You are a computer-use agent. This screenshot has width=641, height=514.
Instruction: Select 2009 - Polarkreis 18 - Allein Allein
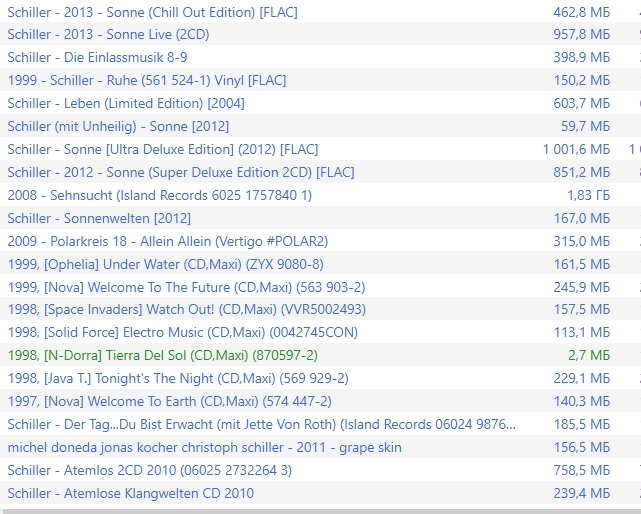point(168,241)
